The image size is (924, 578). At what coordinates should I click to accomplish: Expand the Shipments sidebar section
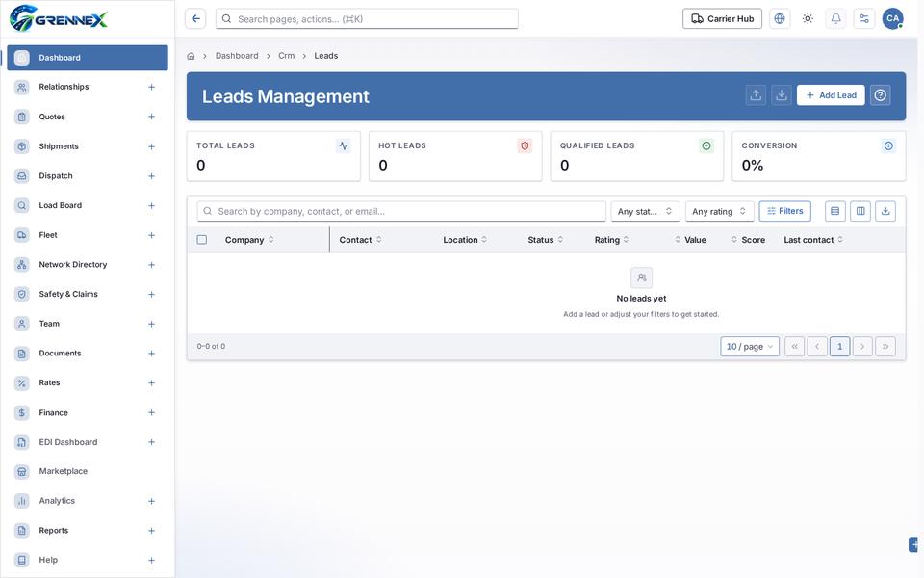pos(151,146)
